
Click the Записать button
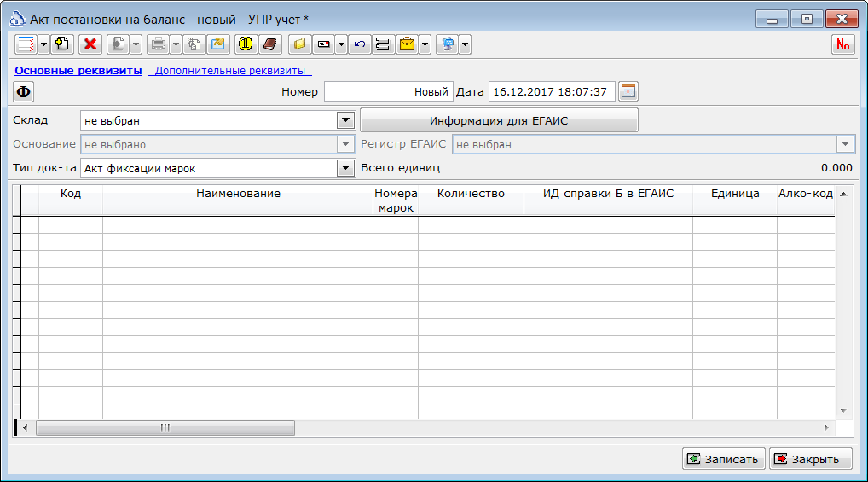pos(724,459)
